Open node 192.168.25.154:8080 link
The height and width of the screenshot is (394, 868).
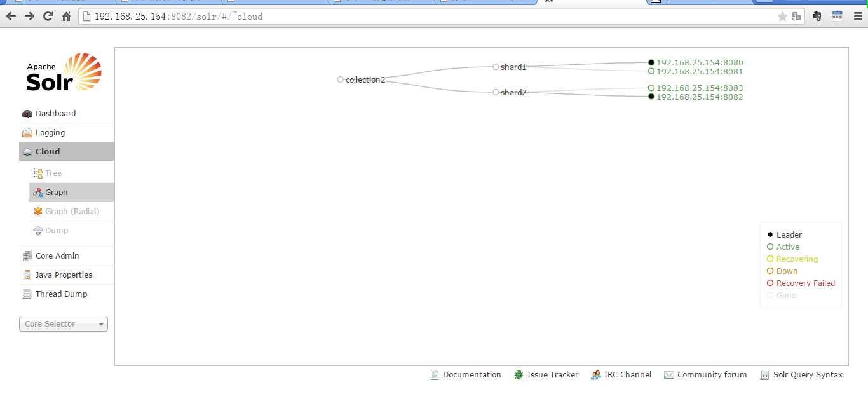coord(700,63)
